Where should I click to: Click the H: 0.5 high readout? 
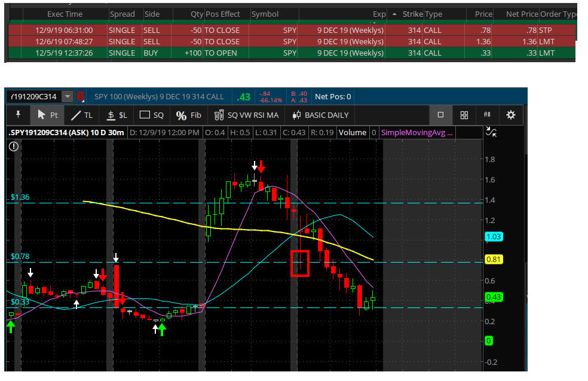coord(240,133)
